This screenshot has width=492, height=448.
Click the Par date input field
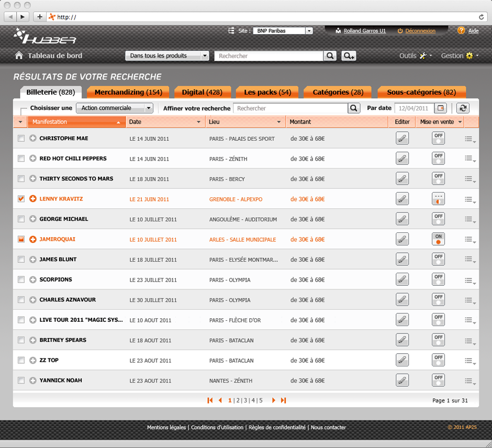pyautogui.click(x=415, y=108)
